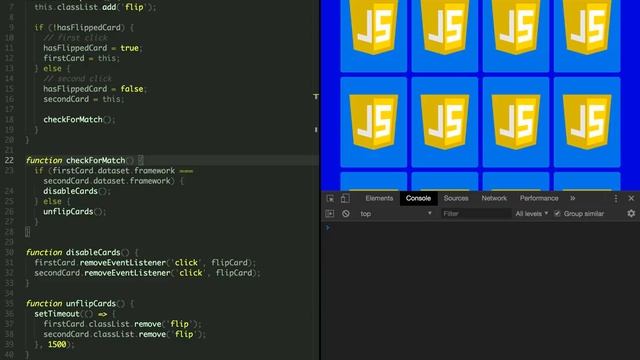The image size is (640, 360).
Task: Activate the inspect element picker icon
Action: click(330, 198)
